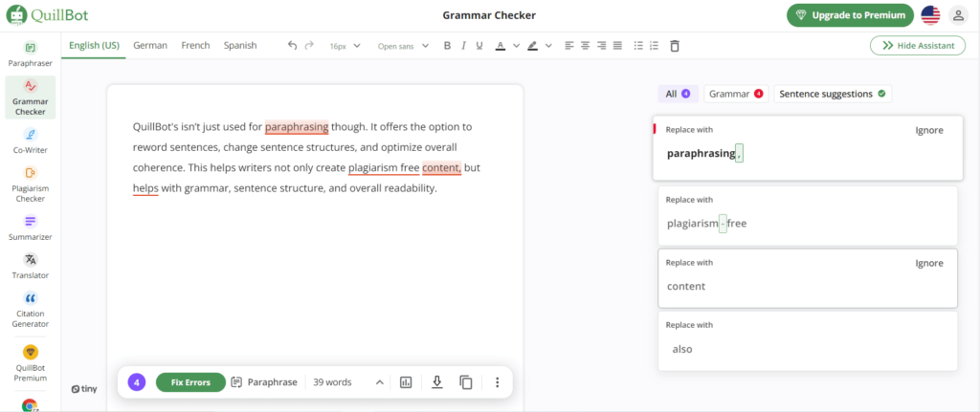Viewport: 980px width, 412px height.
Task: Open the Paraphraser tool in sidebar
Action: tap(30, 54)
